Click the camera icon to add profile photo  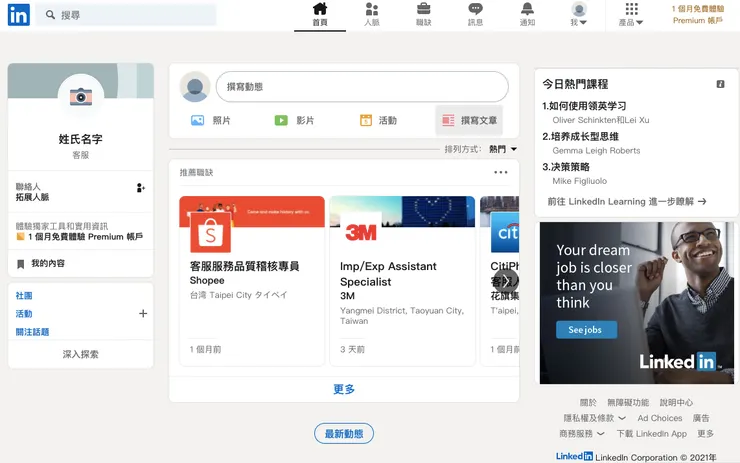coord(81,97)
